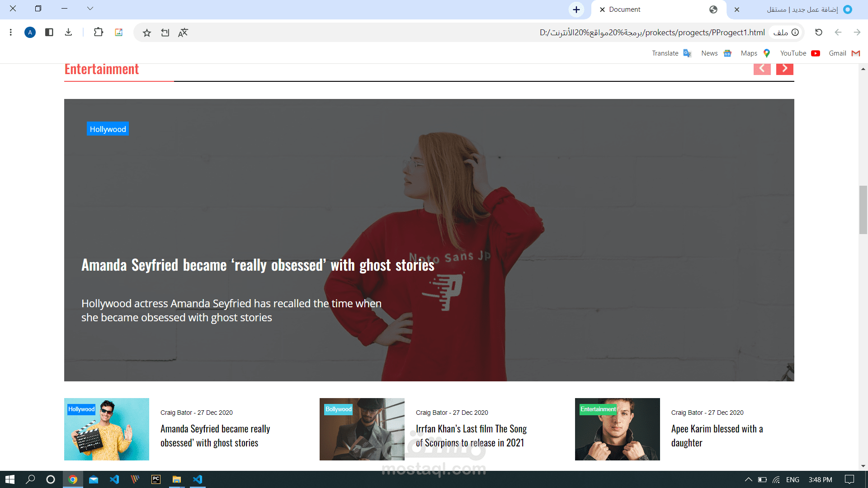The height and width of the screenshot is (488, 868).
Task: Open the new tab plus button
Action: click(576, 9)
